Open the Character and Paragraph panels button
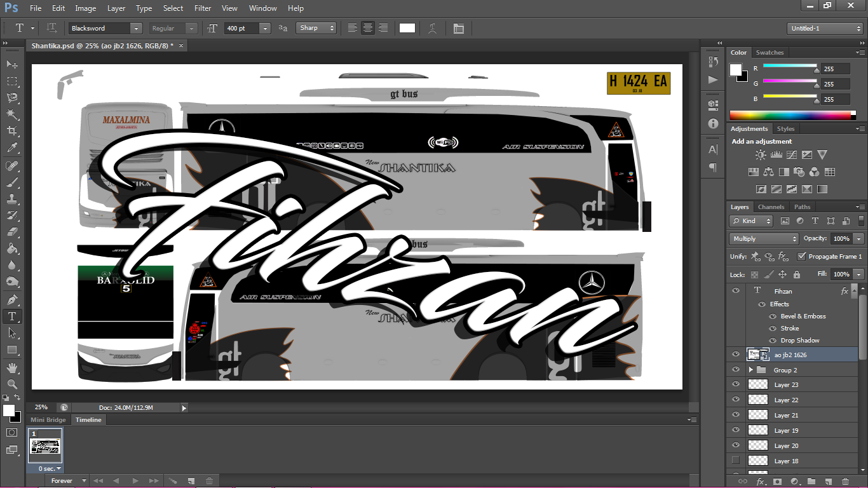This screenshot has height=488, width=868. click(459, 28)
